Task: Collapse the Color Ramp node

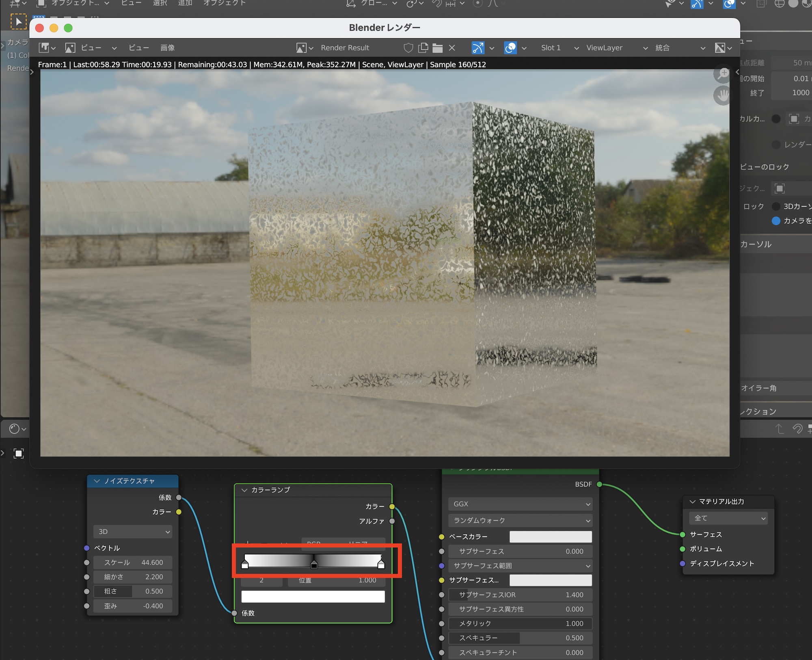Action: pos(244,490)
